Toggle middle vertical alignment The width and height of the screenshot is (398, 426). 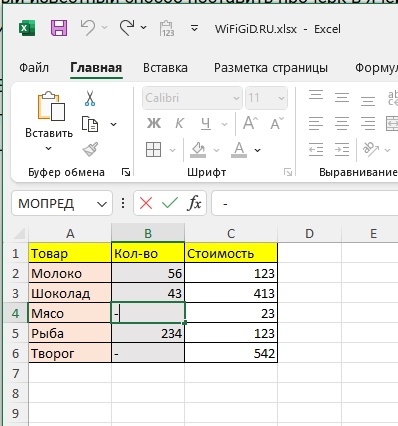pos(342,98)
